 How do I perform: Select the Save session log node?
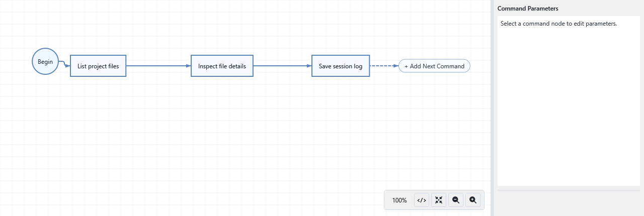341,66
